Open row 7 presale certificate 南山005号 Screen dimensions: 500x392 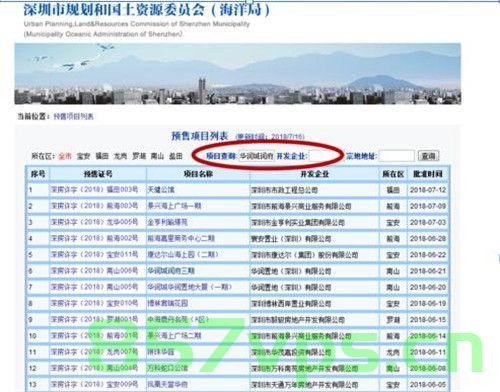[x=94, y=287]
